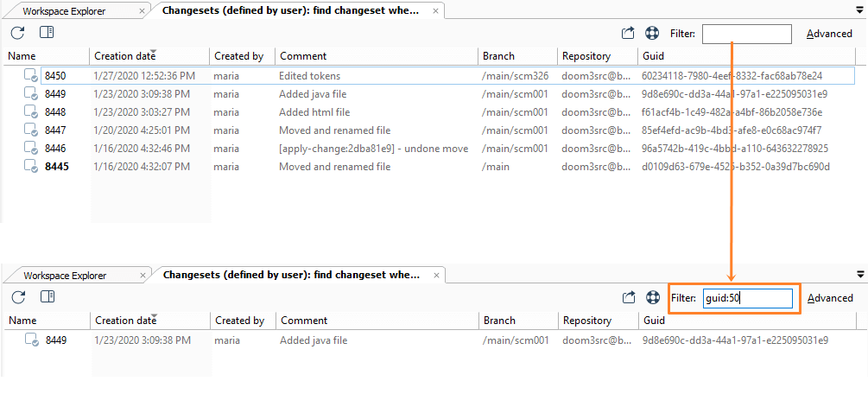Sort by Comment column in the guid:50 filtered list
The height and width of the screenshot is (394, 868).
tap(305, 321)
